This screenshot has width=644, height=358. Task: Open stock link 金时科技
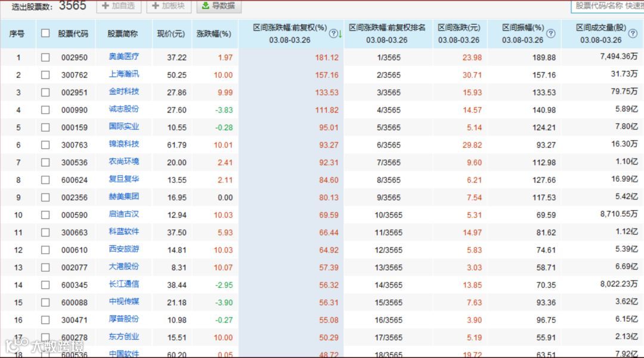(123, 92)
